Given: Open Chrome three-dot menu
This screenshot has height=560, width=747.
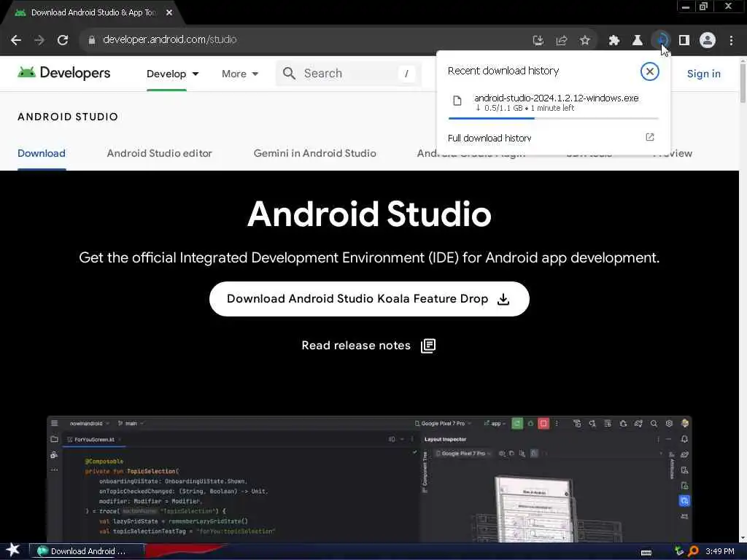Looking at the screenshot, I should point(731,41).
